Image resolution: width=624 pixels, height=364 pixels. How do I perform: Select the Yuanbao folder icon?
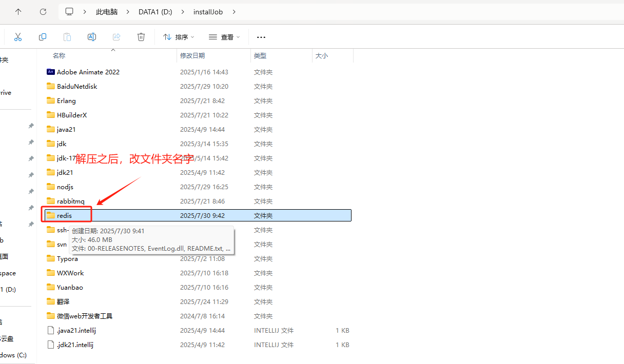[x=50, y=287]
